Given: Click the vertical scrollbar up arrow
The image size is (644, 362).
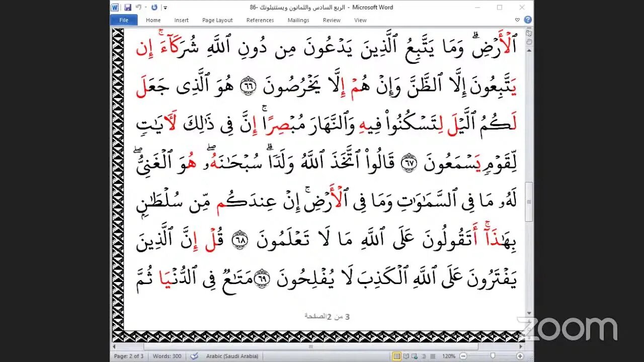Looking at the screenshot, I should coord(529,50).
